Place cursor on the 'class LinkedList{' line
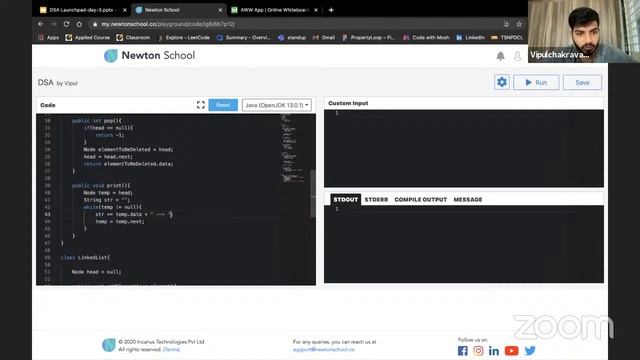Screen dimensions: 640x360 85,258
